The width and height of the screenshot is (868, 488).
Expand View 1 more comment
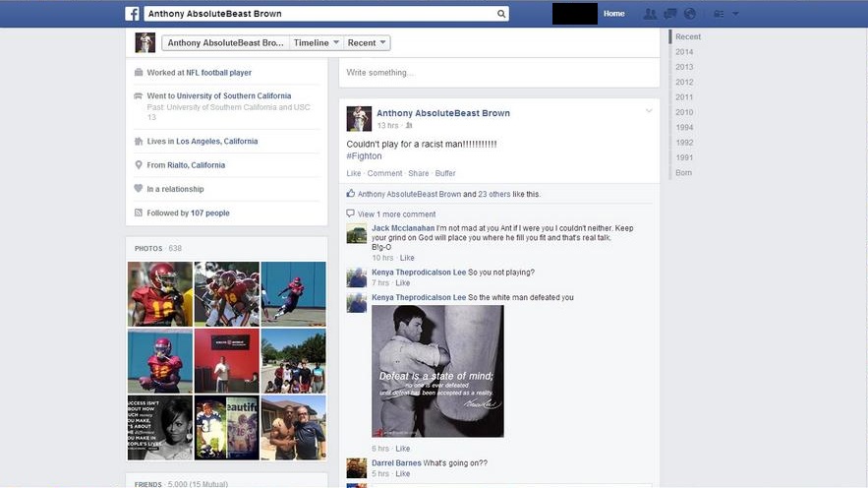point(396,214)
